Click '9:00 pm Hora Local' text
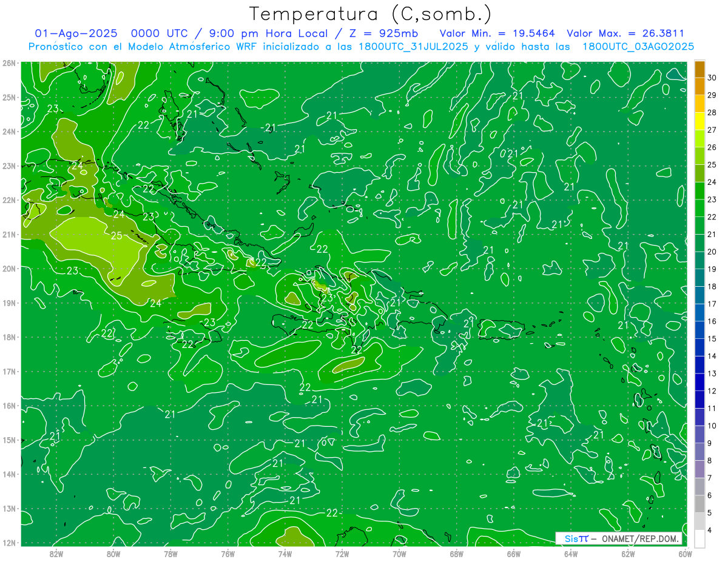Viewport: 728px width, 562px height. 269,33
